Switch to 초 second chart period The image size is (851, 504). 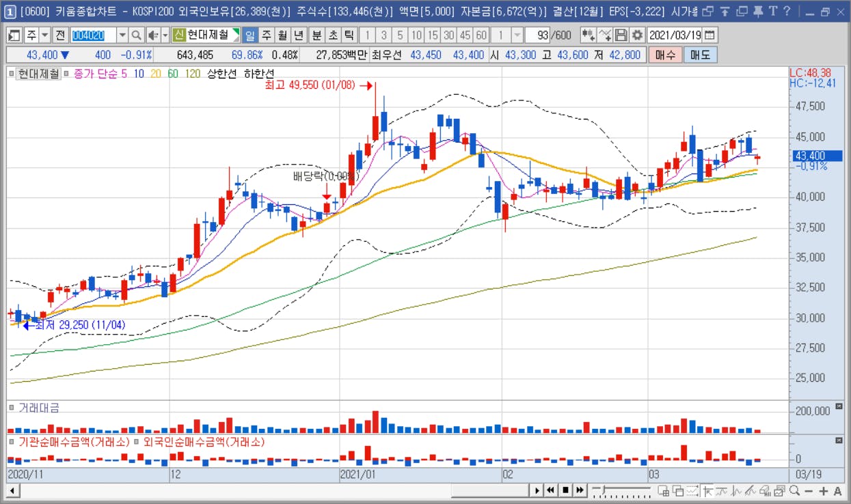coord(333,36)
